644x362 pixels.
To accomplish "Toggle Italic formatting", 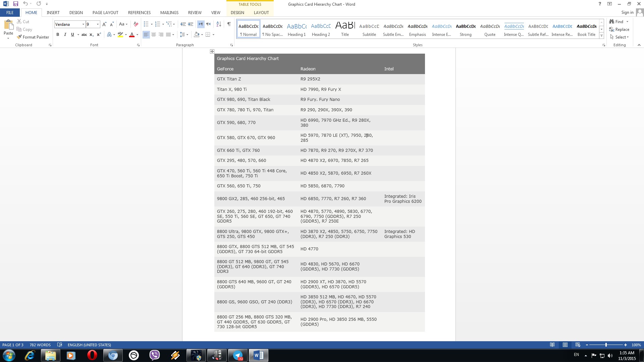I will [x=65, y=35].
